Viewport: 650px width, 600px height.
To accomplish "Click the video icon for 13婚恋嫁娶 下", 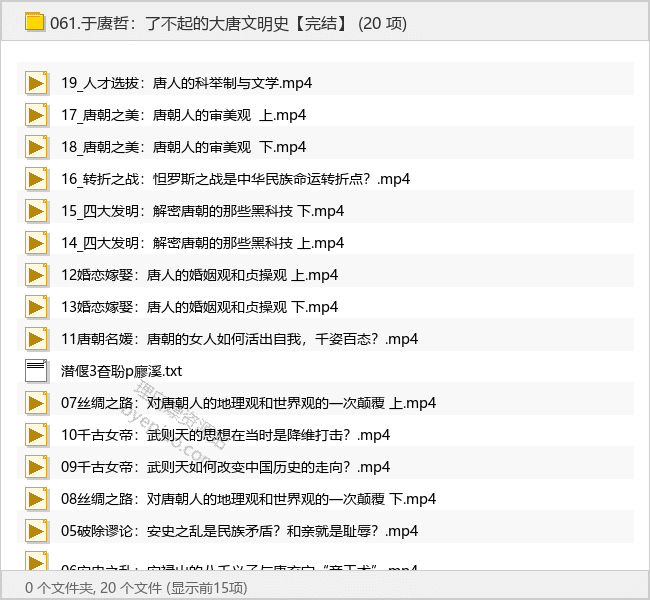I will (x=36, y=307).
